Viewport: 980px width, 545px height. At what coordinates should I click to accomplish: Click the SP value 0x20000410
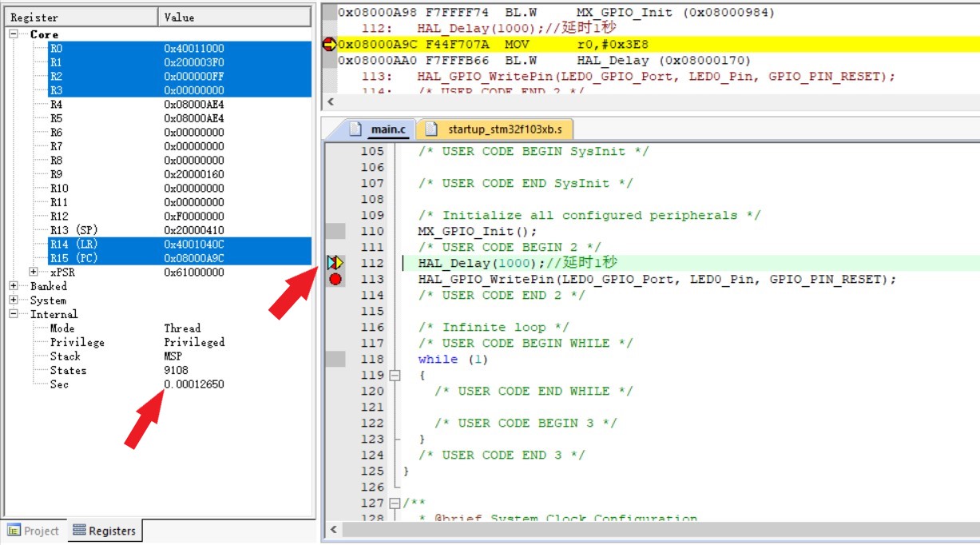(x=194, y=230)
